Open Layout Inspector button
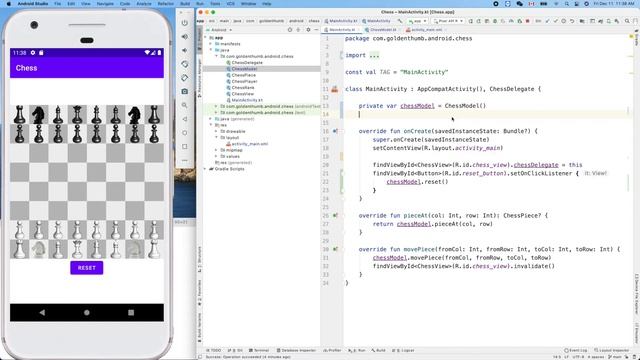Image resolution: width=640 pixels, height=360 pixels. point(611,350)
